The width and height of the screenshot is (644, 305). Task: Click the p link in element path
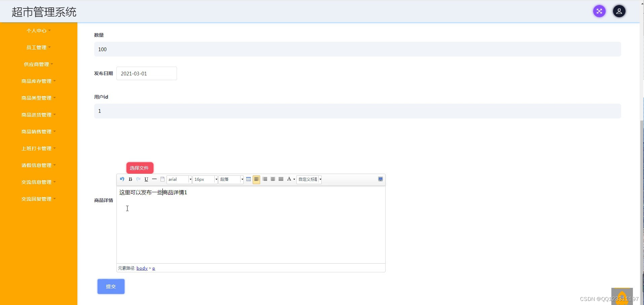(x=154, y=268)
